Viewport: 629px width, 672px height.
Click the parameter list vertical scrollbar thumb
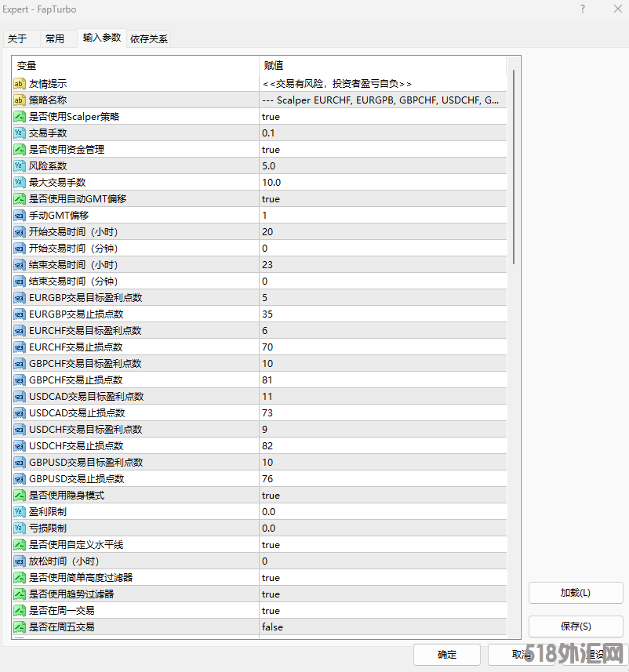pyautogui.click(x=514, y=167)
